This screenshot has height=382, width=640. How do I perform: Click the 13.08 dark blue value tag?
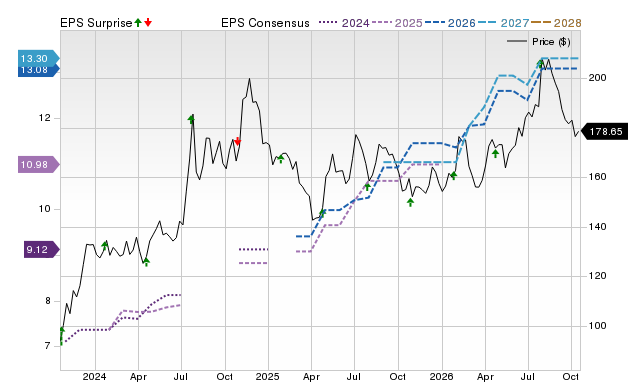coord(38,71)
